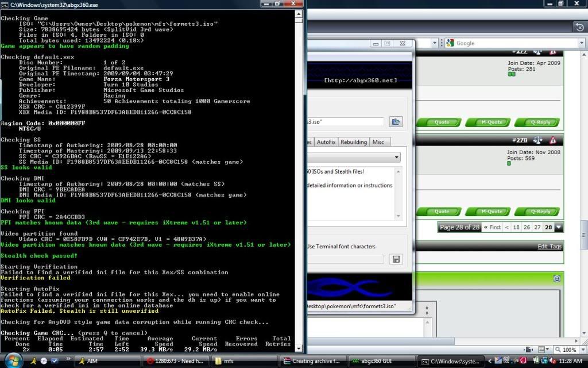The image size is (588, 368).
Task: Go to page 26 of thread
Action: pos(527,227)
